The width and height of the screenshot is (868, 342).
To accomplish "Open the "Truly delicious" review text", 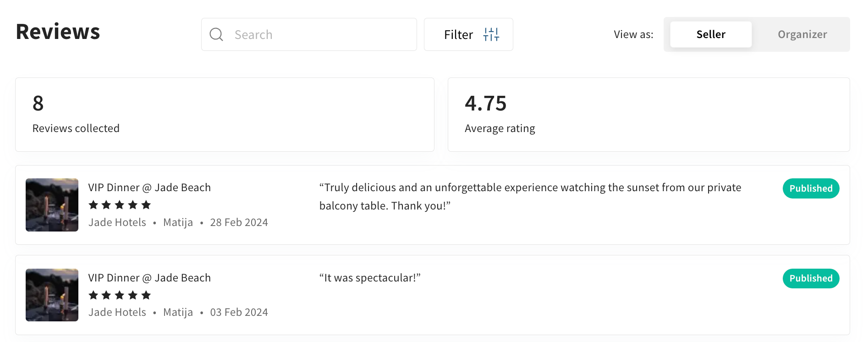I will (x=530, y=196).
